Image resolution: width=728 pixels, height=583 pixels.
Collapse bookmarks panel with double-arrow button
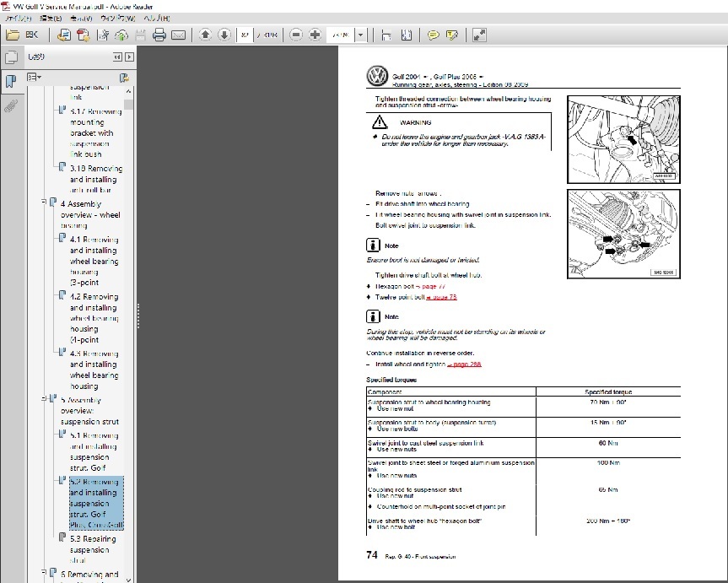click(x=118, y=57)
